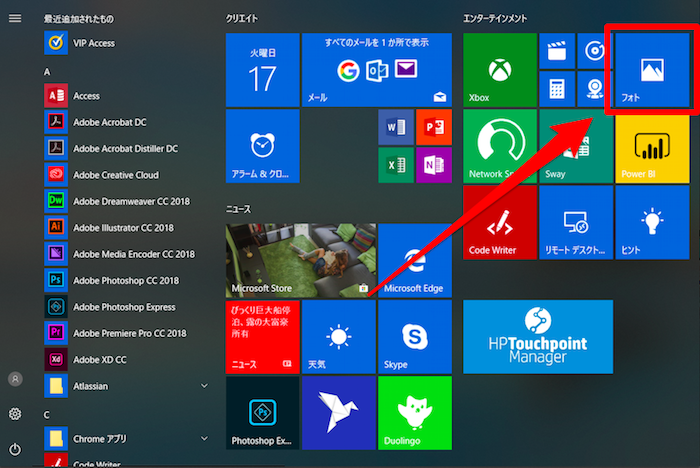Open the Power BI tile
This screenshot has height=468, width=700.
click(652, 146)
